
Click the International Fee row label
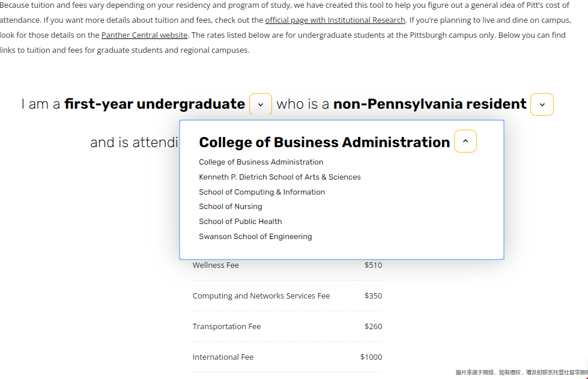pyautogui.click(x=223, y=357)
